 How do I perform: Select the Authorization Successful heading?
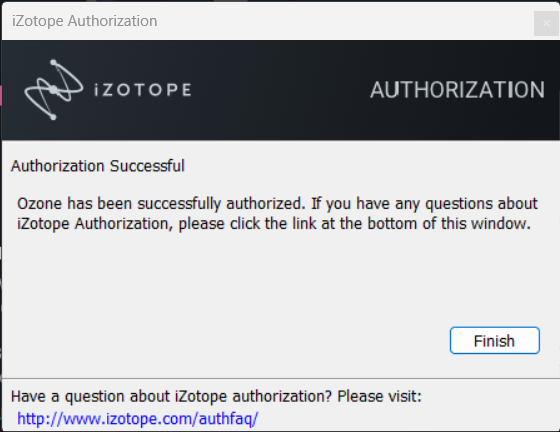pos(98,166)
